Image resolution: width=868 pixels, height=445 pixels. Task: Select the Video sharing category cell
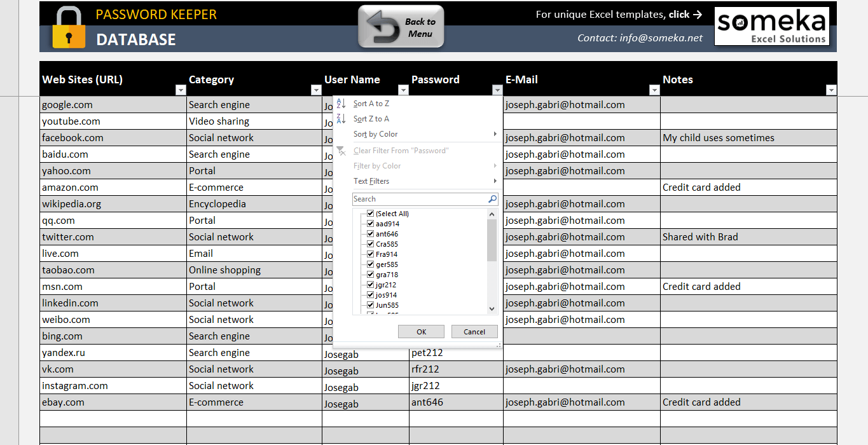click(254, 121)
